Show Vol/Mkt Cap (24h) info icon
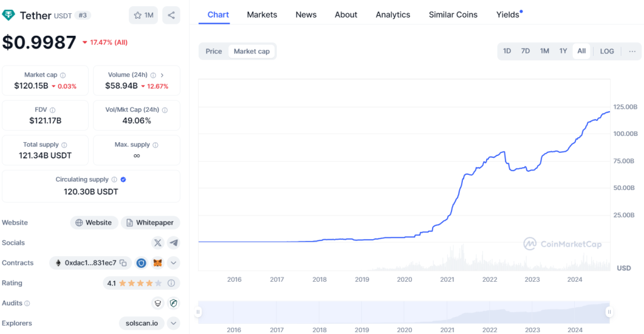 [x=165, y=110]
